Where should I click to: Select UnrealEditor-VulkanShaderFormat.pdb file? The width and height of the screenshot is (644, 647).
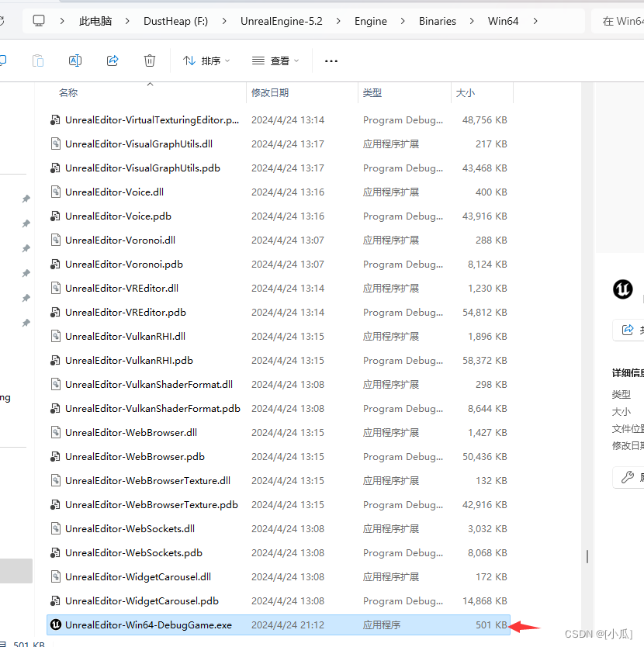point(279,409)
